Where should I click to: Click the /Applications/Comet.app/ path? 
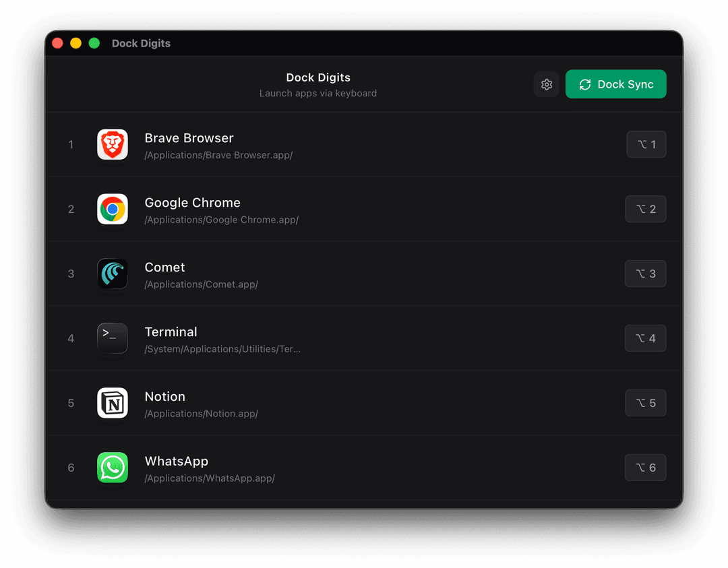pos(202,284)
